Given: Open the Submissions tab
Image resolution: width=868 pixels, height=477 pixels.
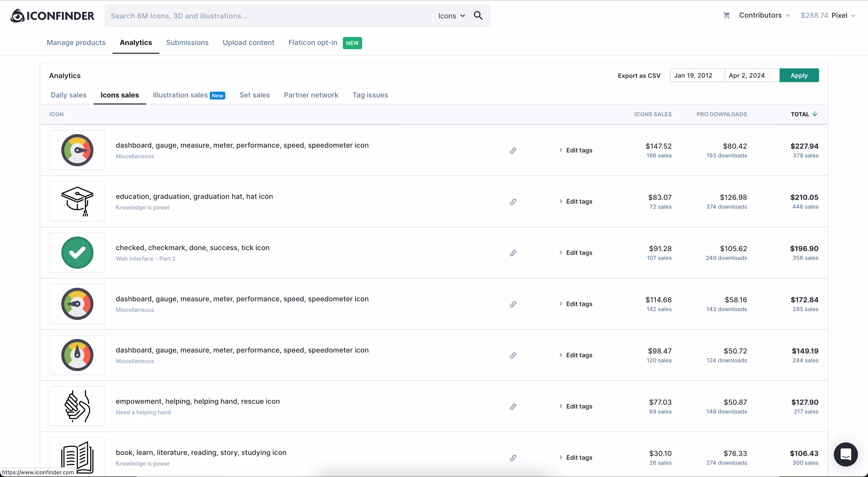Looking at the screenshot, I should point(187,42).
